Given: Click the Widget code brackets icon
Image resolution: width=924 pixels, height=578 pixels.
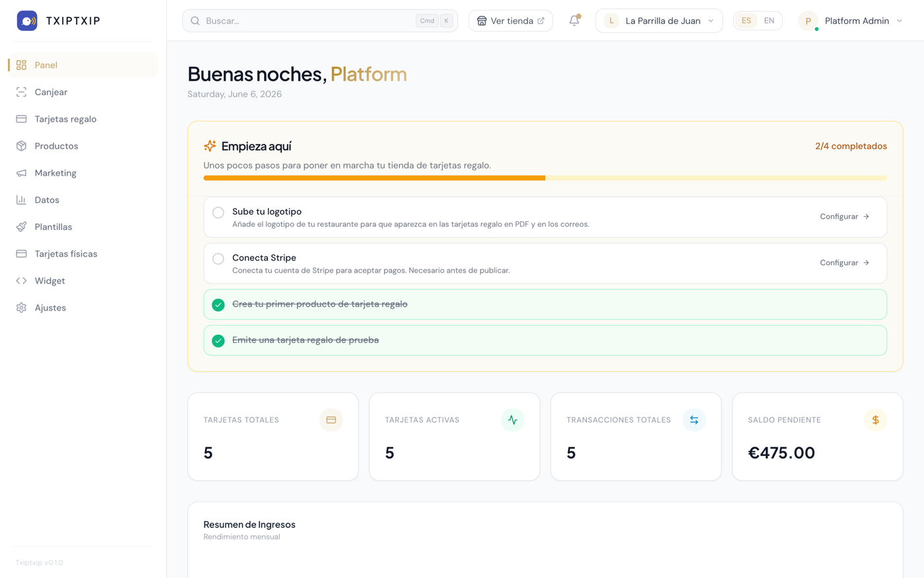Looking at the screenshot, I should (x=21, y=281).
